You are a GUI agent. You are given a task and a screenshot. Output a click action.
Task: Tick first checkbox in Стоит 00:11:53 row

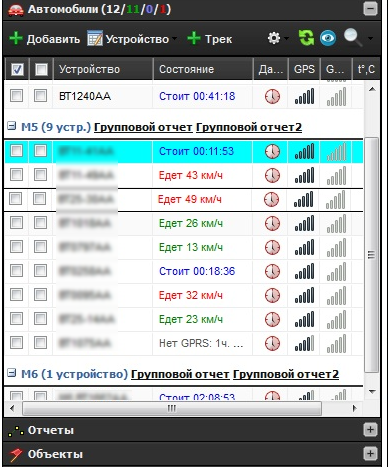pyautogui.click(x=16, y=151)
